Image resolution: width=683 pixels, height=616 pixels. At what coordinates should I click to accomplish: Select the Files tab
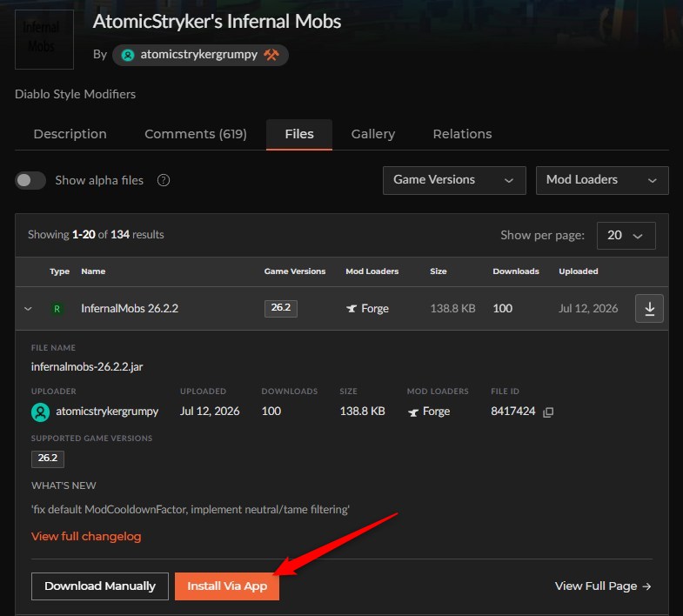(x=299, y=134)
